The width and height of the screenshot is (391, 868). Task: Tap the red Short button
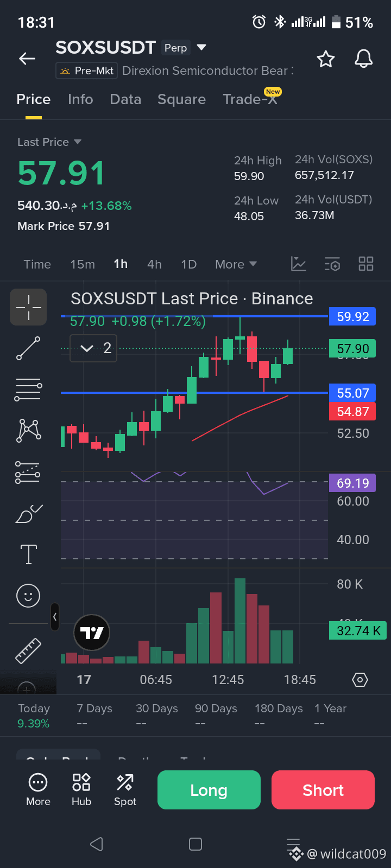click(323, 790)
